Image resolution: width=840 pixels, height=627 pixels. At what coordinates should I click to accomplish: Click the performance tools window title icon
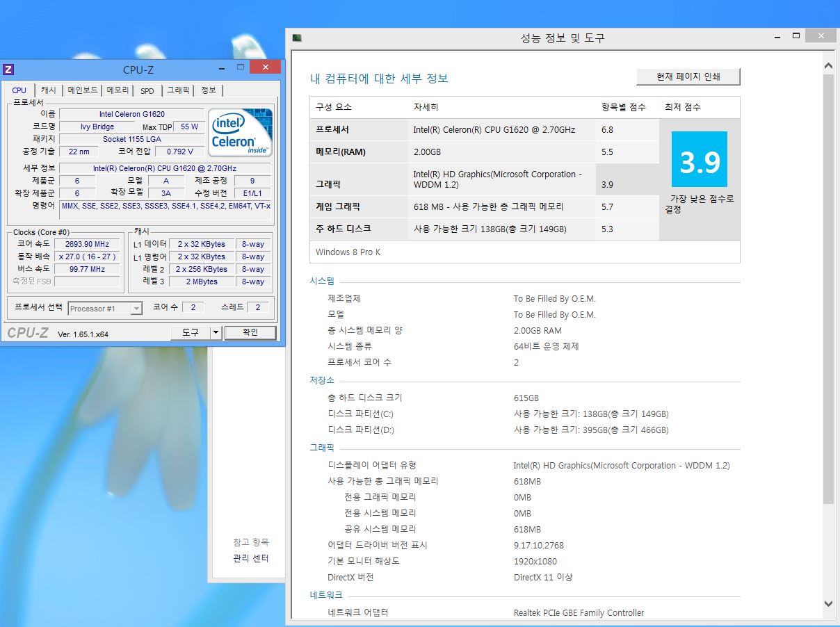297,38
